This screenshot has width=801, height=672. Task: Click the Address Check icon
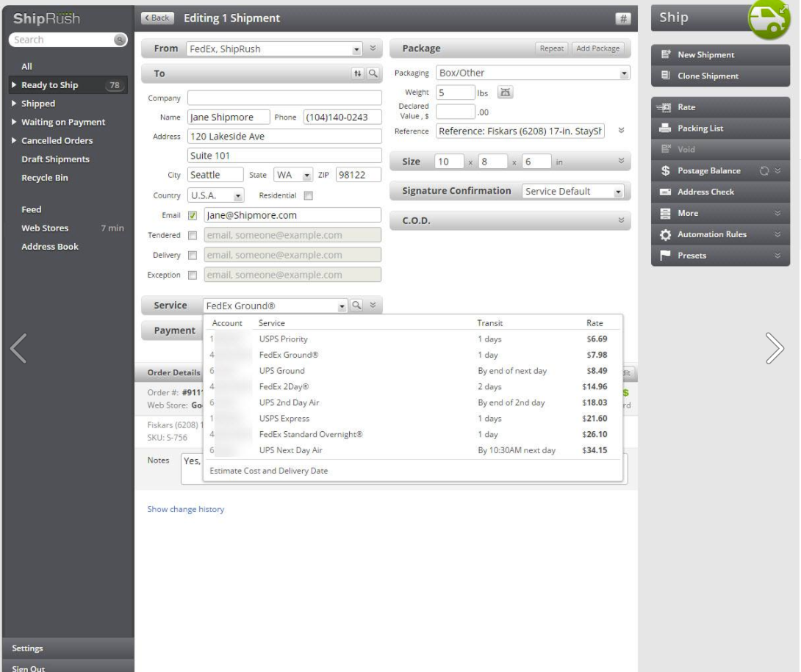[x=665, y=192]
